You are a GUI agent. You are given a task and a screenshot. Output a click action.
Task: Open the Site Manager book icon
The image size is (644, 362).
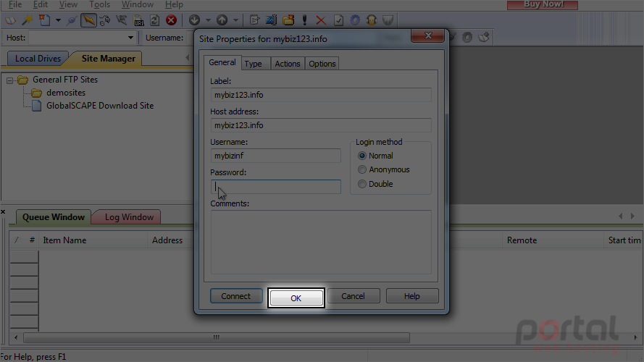pyautogui.click(x=10, y=20)
